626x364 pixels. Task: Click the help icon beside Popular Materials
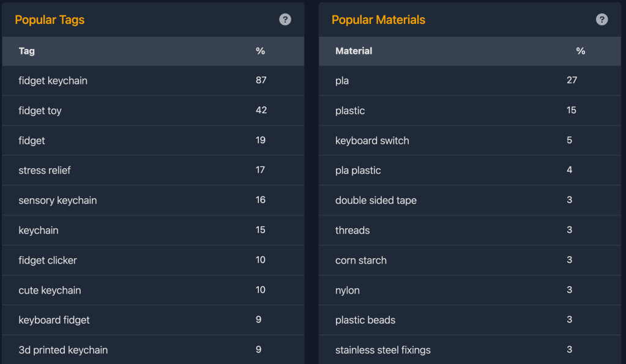pyautogui.click(x=602, y=20)
